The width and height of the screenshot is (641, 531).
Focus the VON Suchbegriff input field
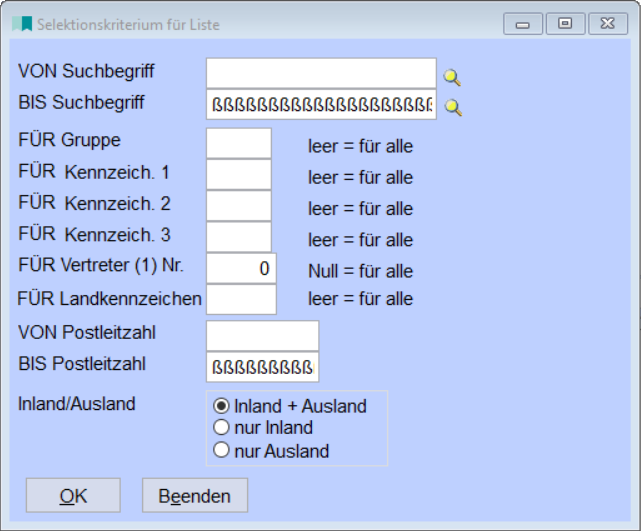pyautogui.click(x=321, y=73)
